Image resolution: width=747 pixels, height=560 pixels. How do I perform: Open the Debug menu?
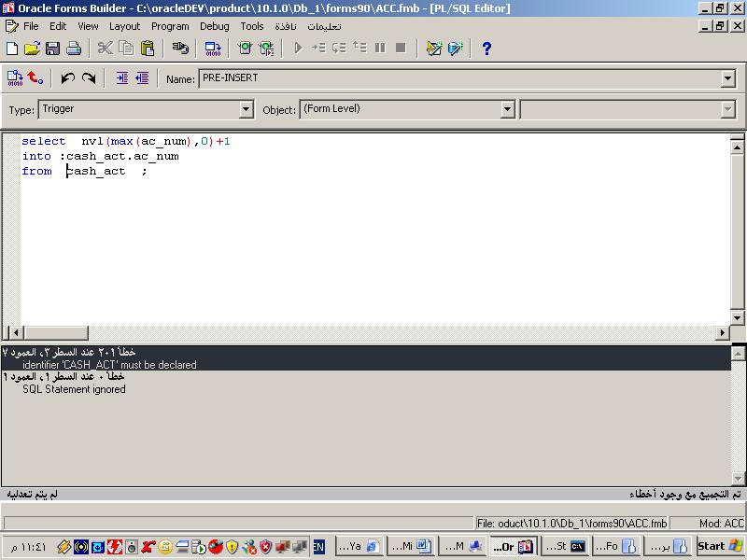(214, 27)
